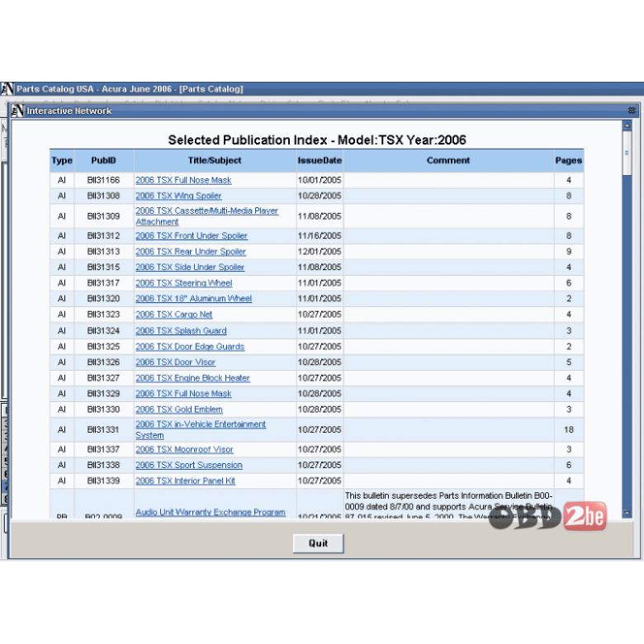
Task: Open 2006 TSX Sport Suspension link
Action: click(189, 465)
